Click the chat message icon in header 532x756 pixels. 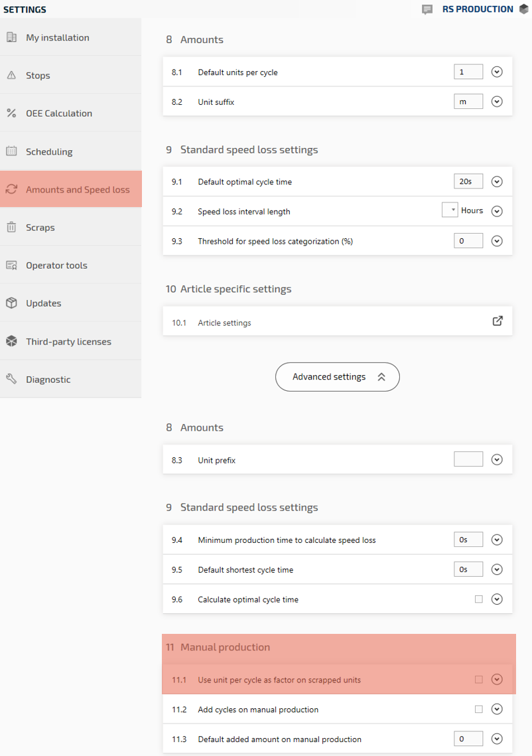(427, 9)
